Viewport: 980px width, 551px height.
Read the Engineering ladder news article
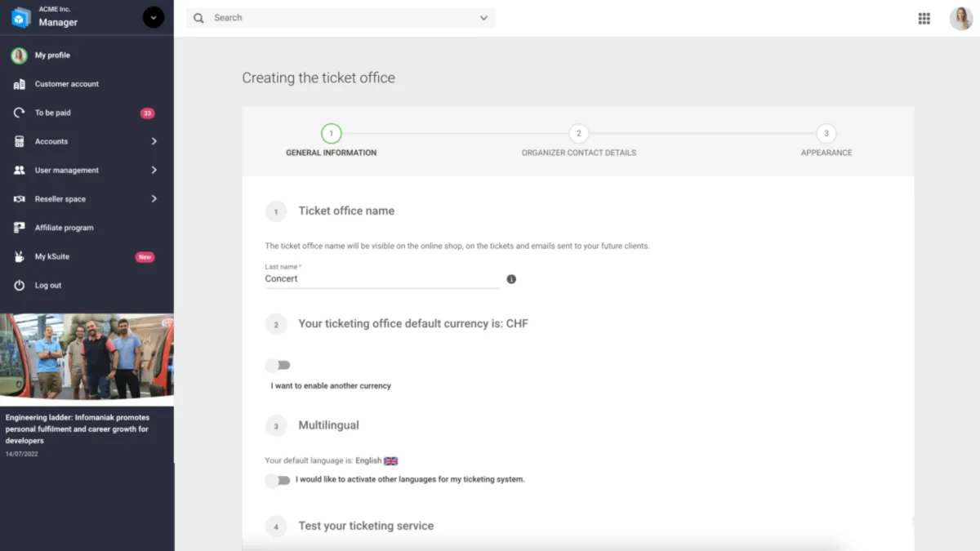[78, 429]
